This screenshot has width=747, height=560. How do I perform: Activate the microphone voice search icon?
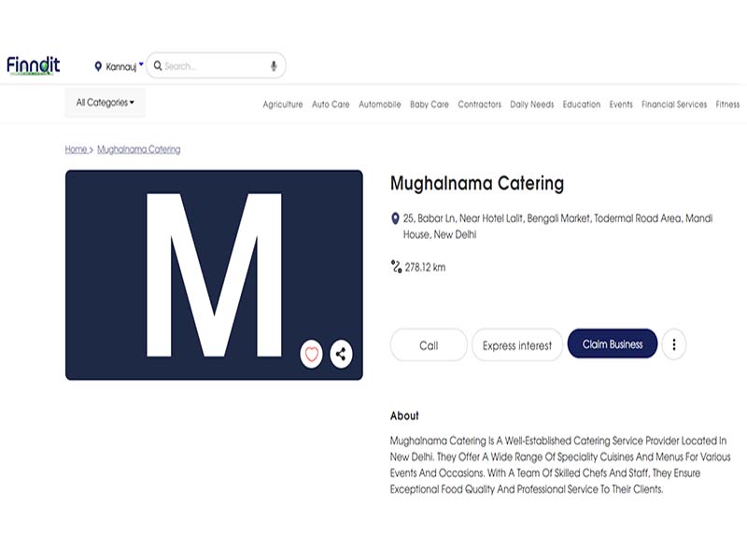tap(274, 66)
